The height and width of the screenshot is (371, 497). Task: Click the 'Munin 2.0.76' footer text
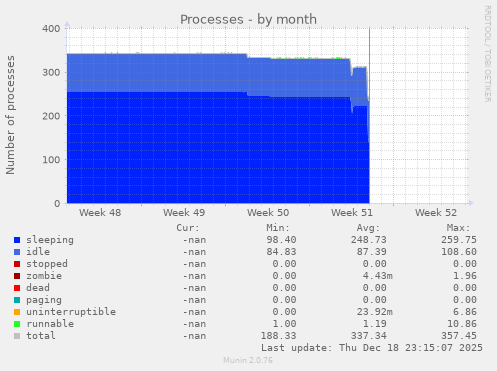coord(248,360)
